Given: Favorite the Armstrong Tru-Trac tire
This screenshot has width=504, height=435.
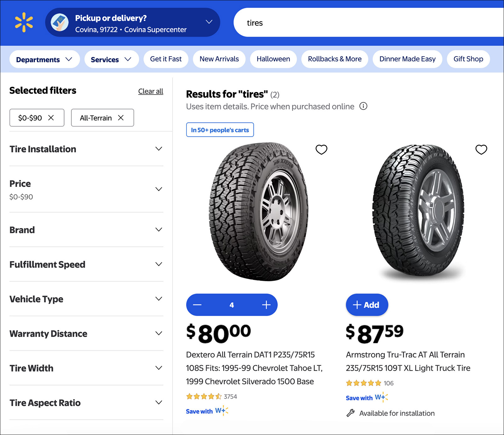Looking at the screenshot, I should (x=481, y=150).
